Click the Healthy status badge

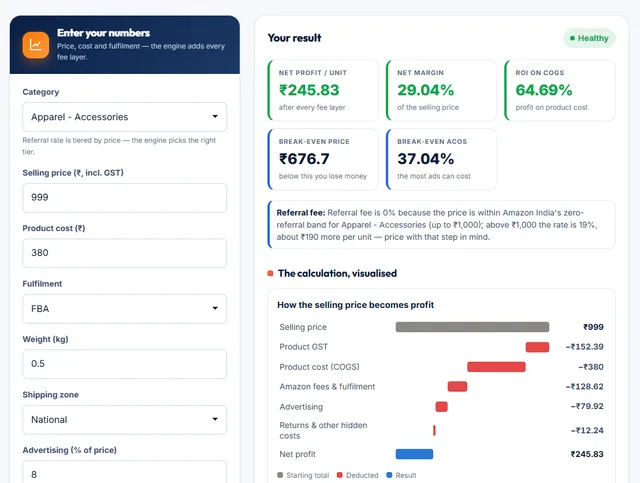coord(589,38)
